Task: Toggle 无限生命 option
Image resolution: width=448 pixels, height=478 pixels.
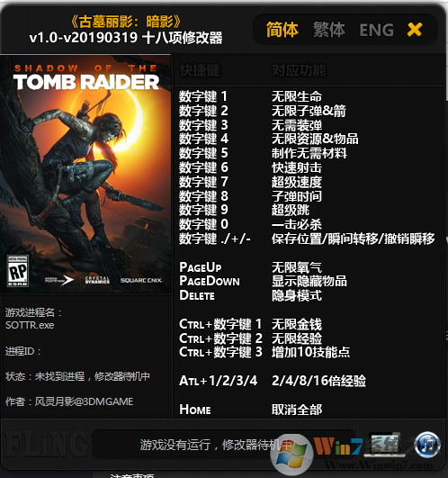Action: (x=296, y=96)
